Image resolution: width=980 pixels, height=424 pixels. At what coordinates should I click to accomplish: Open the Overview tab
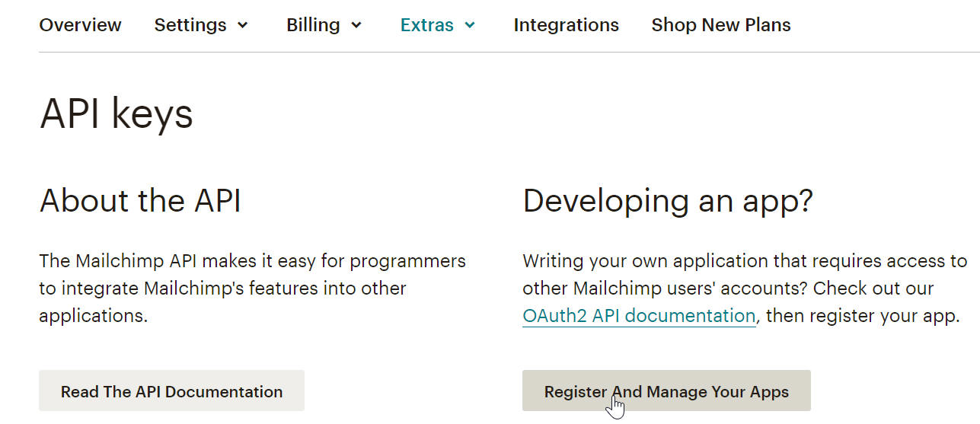[80, 25]
